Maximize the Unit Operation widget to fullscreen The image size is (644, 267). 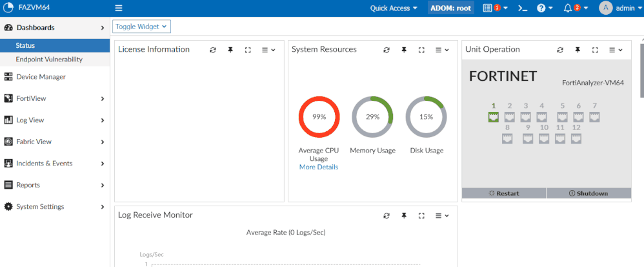[x=595, y=50]
